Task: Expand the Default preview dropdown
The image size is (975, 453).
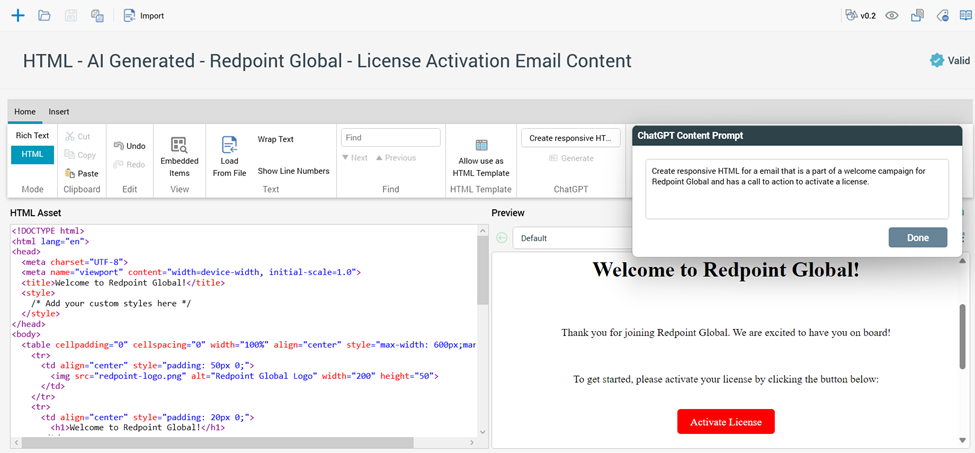Action: tap(570, 238)
